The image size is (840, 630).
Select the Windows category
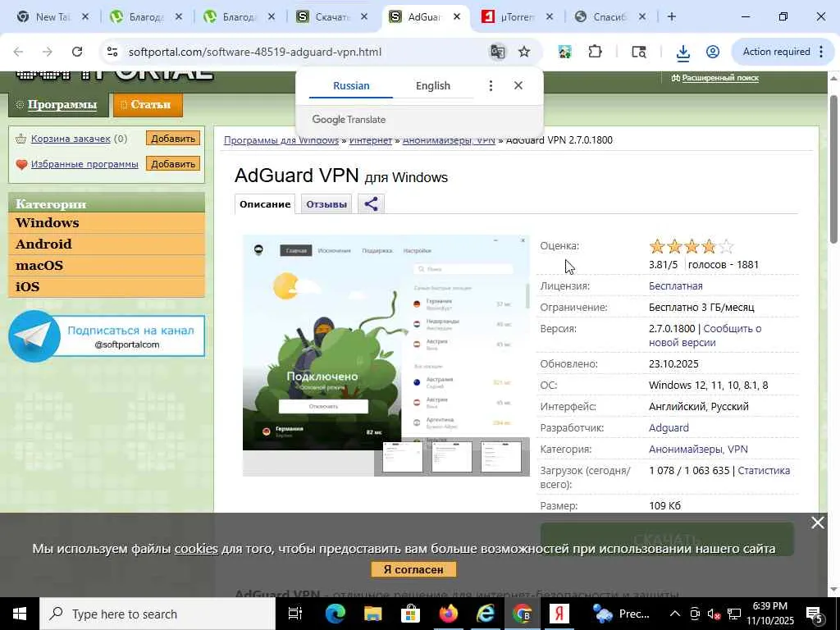[106, 223]
